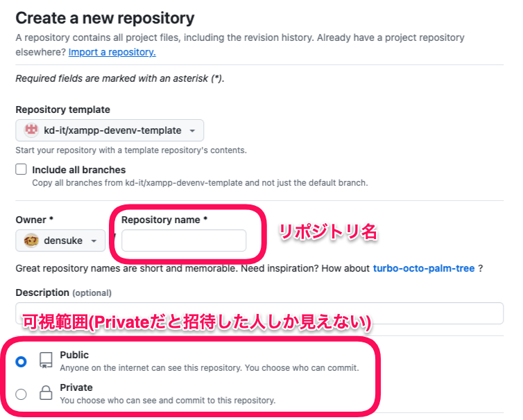
Task: Open the Import a repository link
Action: coord(112,53)
